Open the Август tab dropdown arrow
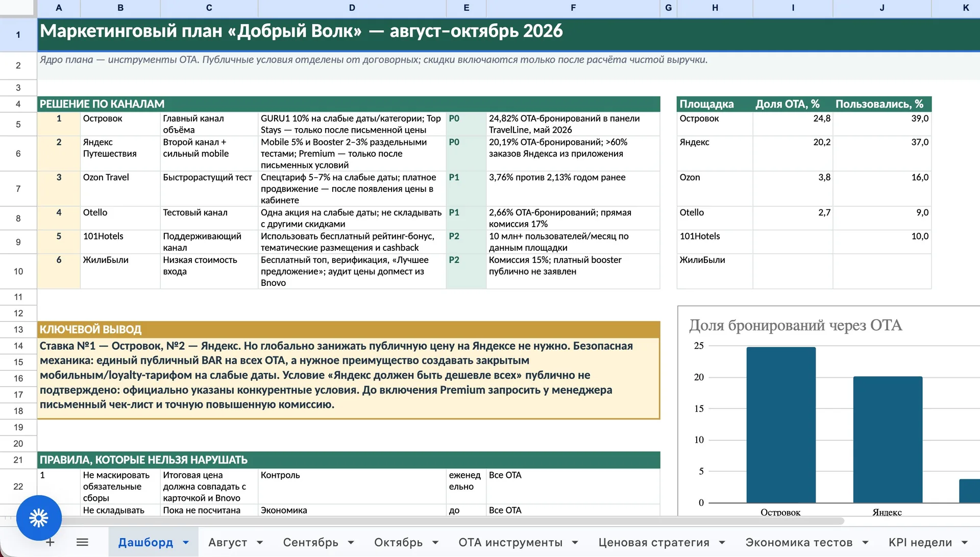This screenshot has height=557, width=980. pyautogui.click(x=260, y=542)
